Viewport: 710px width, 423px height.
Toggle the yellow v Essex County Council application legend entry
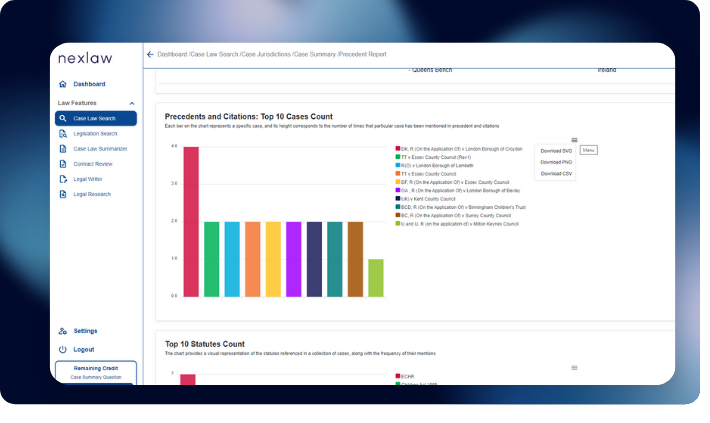pos(452,183)
